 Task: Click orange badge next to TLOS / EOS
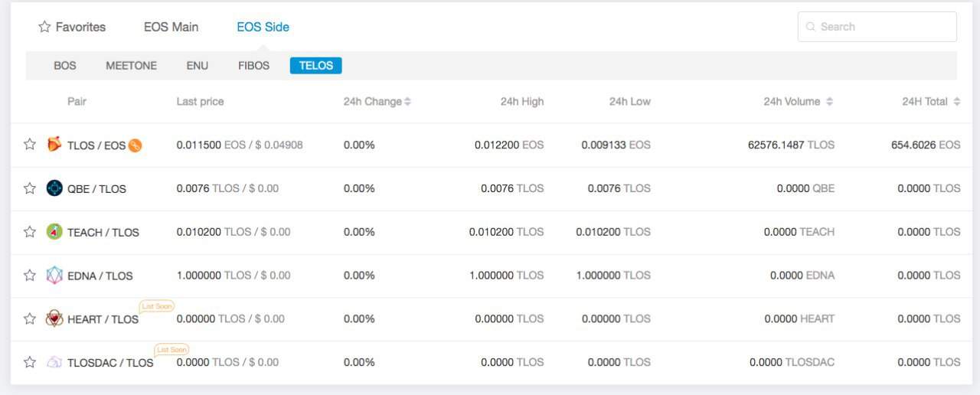pos(136,145)
